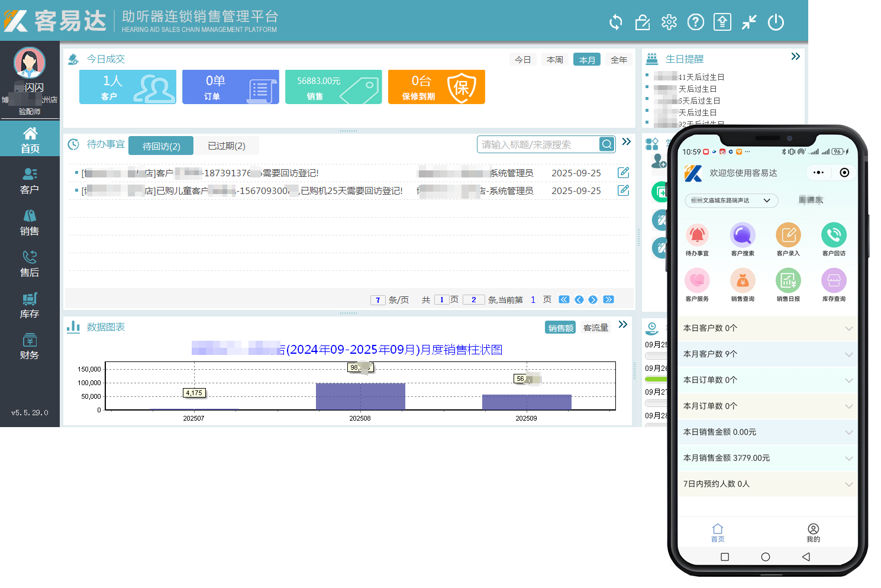Switch today's deals filter to 本周
Viewport: 881px width, 588px height.
coord(555,60)
